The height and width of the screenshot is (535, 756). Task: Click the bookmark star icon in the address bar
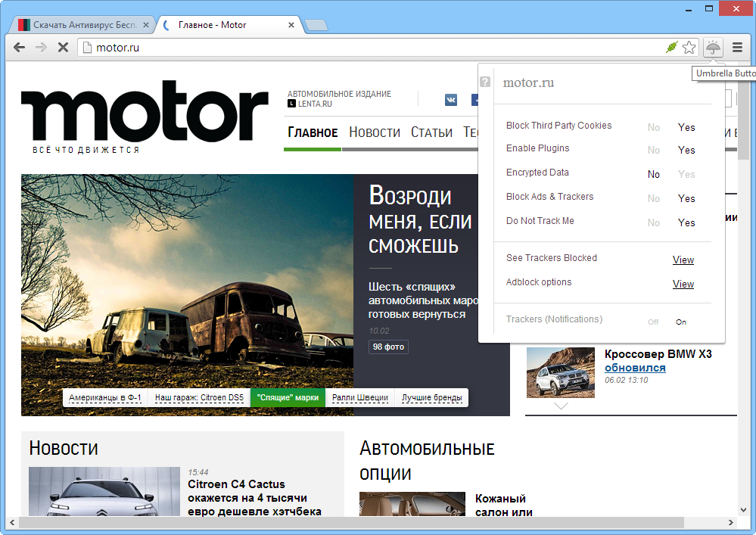point(689,47)
